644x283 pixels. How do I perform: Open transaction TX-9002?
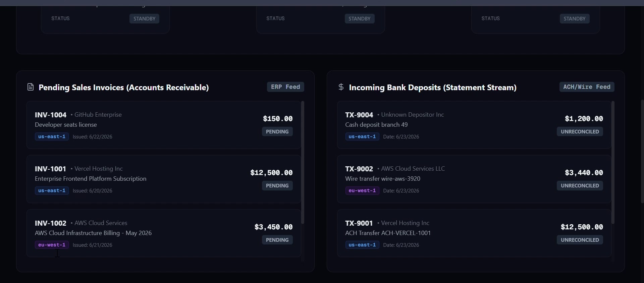click(x=474, y=179)
